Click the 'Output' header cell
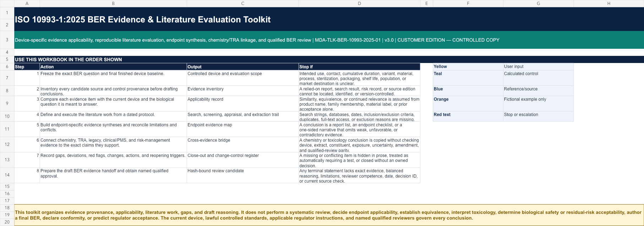The height and width of the screenshot is (226, 644). tap(243, 67)
